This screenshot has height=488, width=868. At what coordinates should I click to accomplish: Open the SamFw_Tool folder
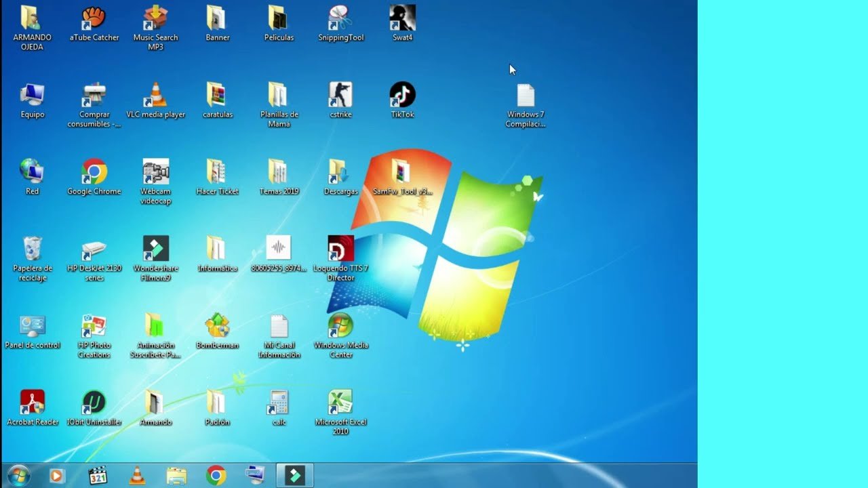[x=402, y=178]
